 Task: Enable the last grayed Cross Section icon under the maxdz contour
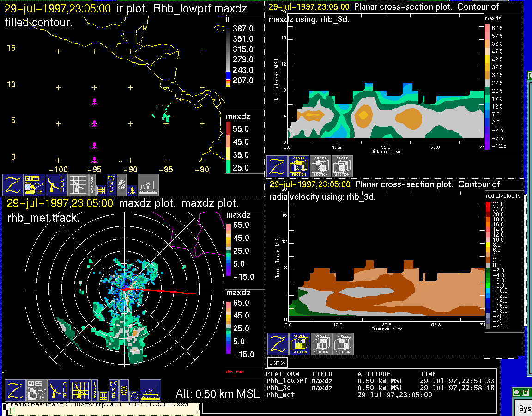(342, 166)
